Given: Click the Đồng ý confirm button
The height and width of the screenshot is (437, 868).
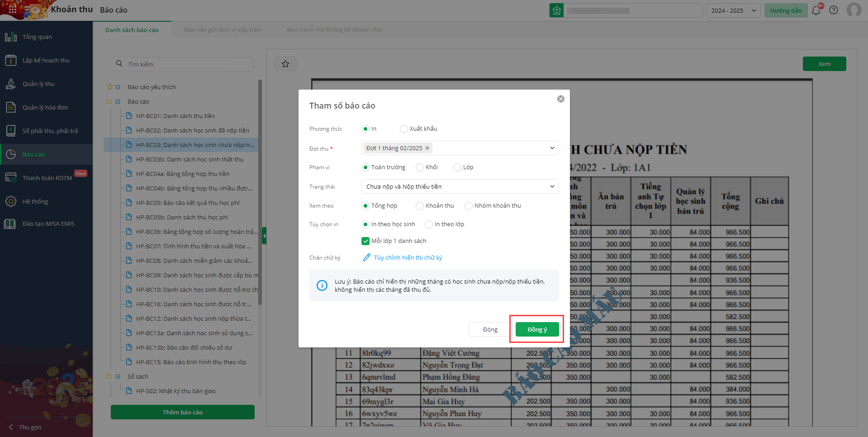Looking at the screenshot, I should pos(537,329).
